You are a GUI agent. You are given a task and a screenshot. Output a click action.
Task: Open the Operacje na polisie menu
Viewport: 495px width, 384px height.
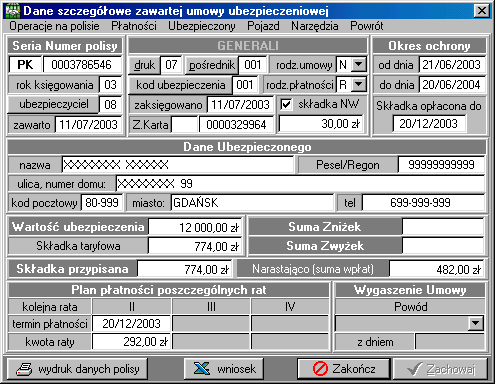(54, 26)
